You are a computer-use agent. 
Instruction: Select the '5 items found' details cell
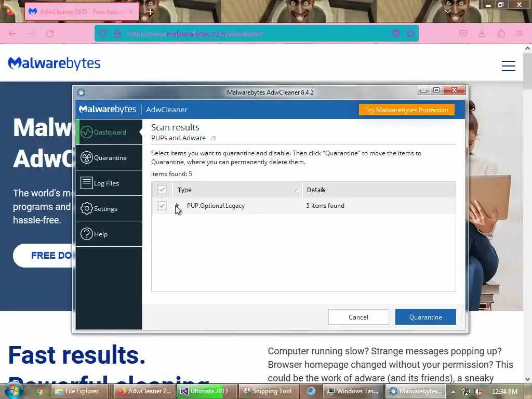[x=325, y=206]
